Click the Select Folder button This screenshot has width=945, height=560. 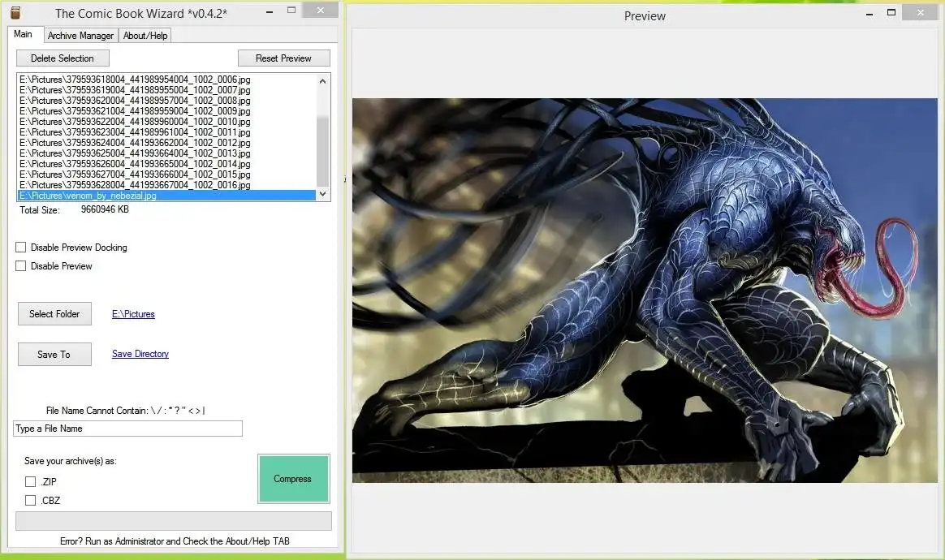pos(55,314)
